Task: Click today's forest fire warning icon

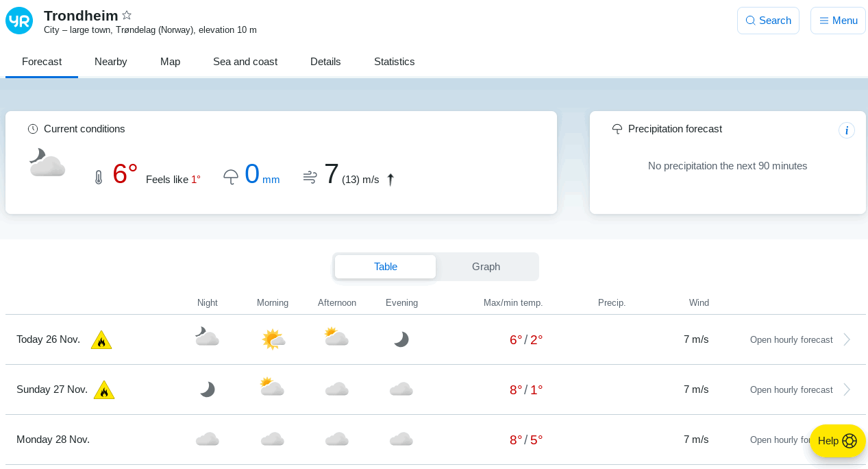Action: click(101, 340)
